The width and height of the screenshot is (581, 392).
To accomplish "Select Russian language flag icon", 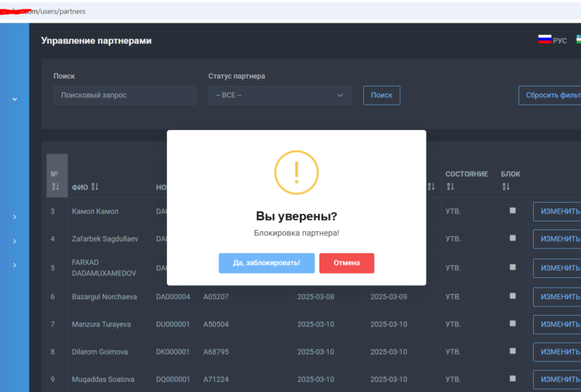I will tap(545, 40).
